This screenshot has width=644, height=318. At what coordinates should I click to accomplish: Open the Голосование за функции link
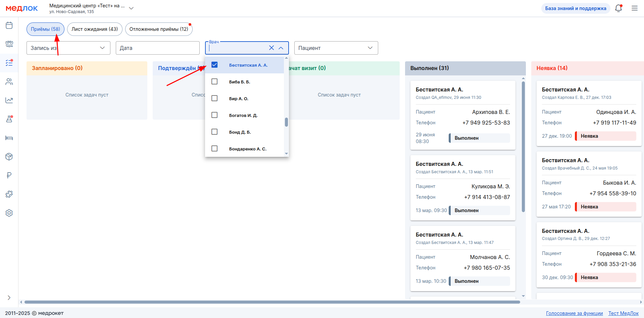pos(574,313)
